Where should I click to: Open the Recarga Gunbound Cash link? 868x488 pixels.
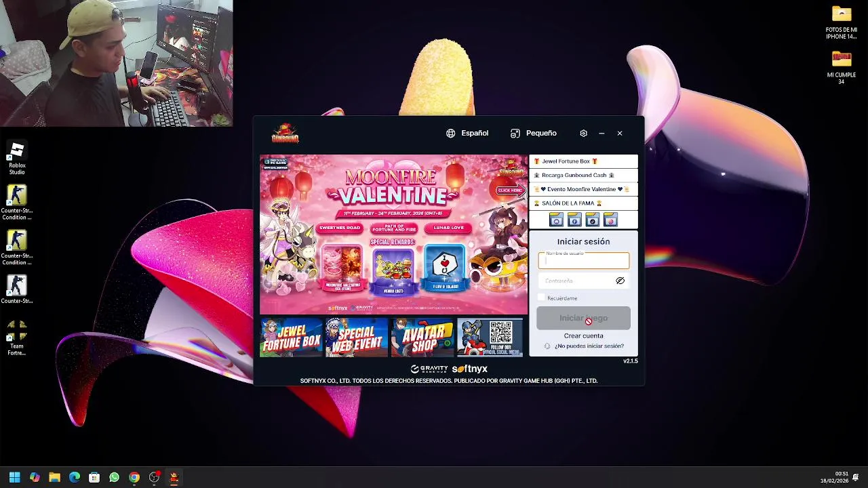583,175
